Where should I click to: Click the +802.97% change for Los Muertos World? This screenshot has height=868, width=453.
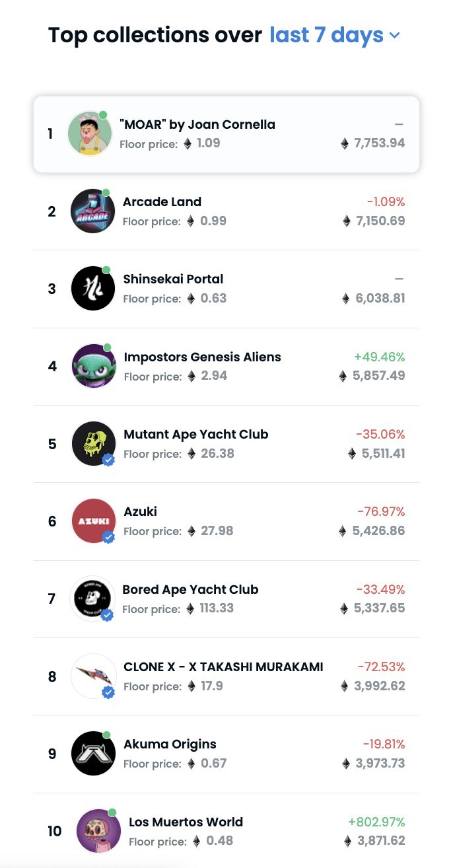click(376, 822)
